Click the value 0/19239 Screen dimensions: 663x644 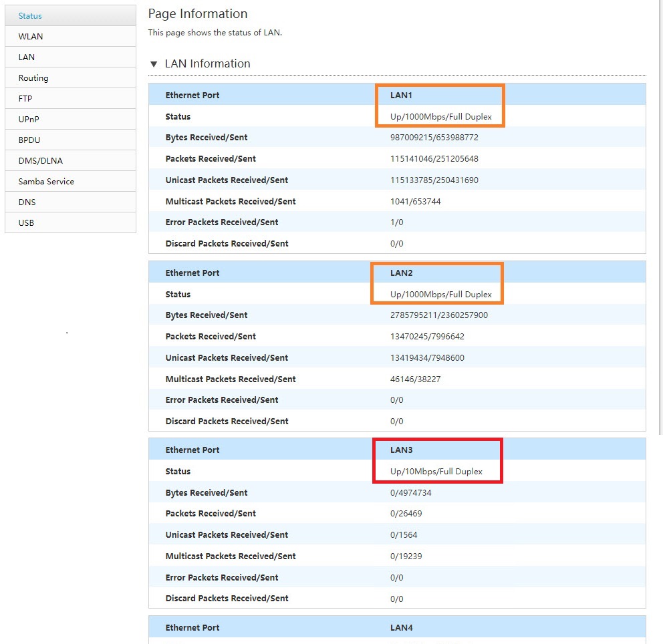tap(406, 556)
